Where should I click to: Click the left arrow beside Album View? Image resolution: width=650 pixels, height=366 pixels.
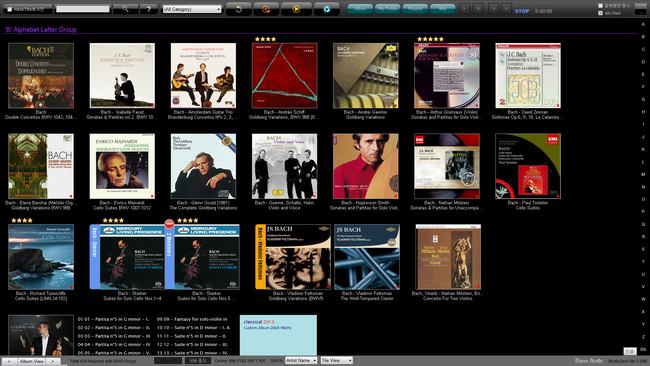coord(9,361)
